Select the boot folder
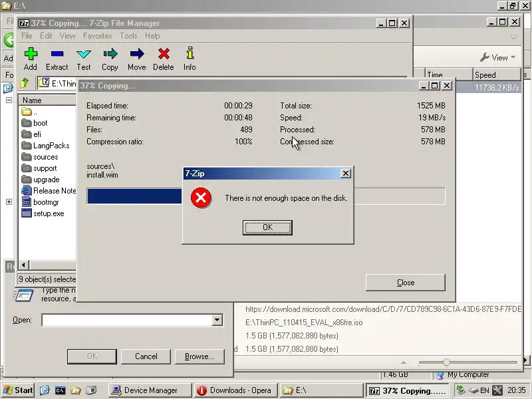532x399 pixels. click(x=35, y=123)
